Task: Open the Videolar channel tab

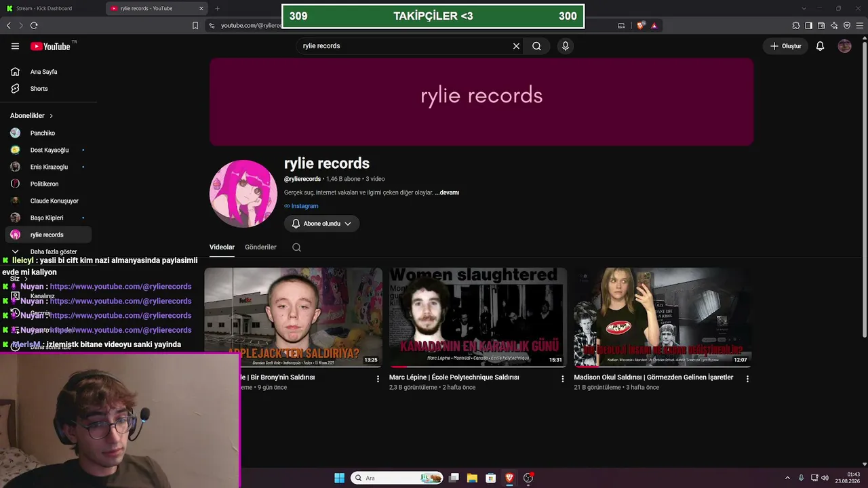Action: [222, 247]
